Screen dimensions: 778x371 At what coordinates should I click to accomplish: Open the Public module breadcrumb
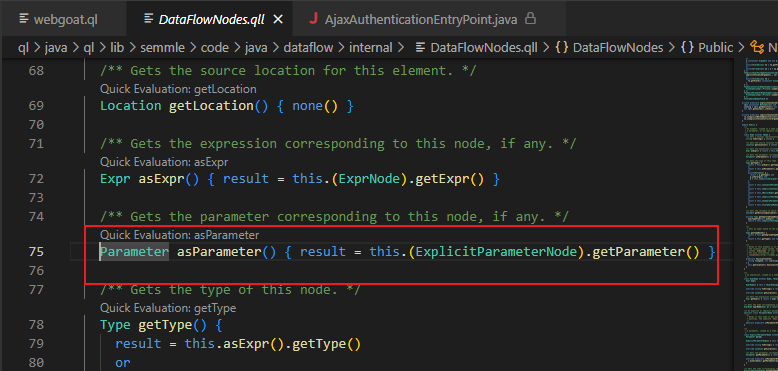click(715, 48)
